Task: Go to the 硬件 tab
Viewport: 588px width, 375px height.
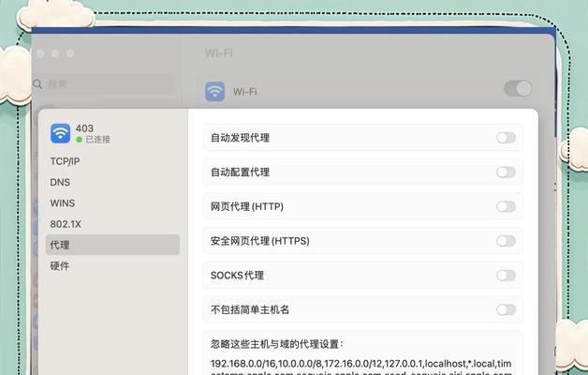Action: coord(60,265)
